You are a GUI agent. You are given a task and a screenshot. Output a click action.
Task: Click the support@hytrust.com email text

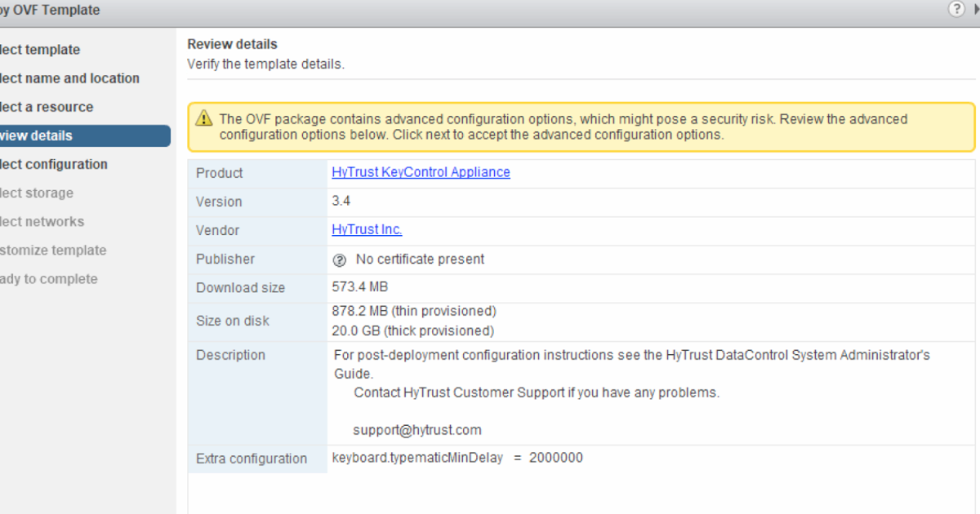click(416, 430)
